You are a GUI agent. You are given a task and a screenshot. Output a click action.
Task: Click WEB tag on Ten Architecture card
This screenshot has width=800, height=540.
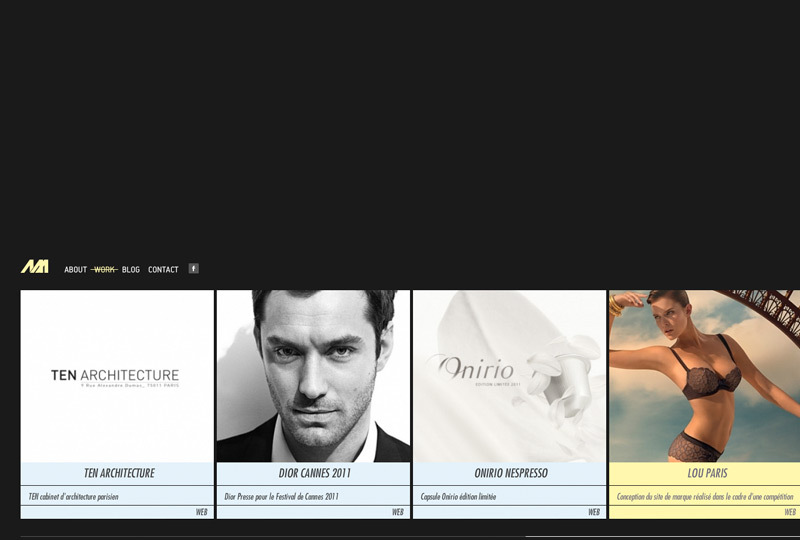pos(202,512)
